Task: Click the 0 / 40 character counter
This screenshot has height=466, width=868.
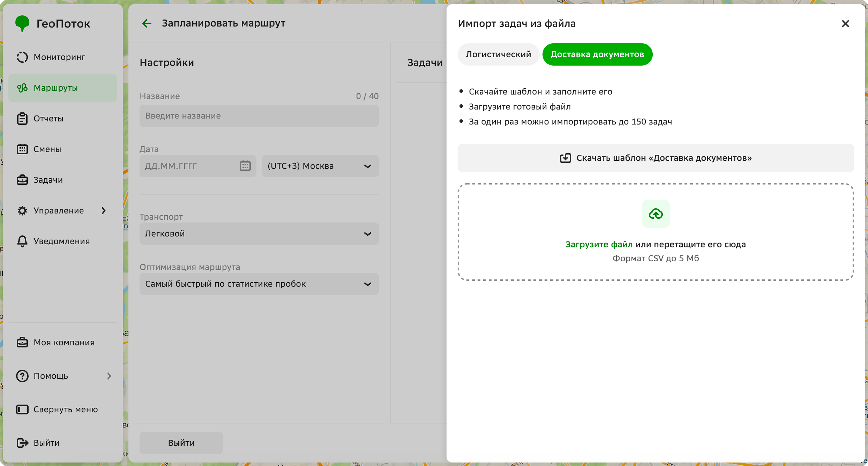Action: [x=367, y=96]
